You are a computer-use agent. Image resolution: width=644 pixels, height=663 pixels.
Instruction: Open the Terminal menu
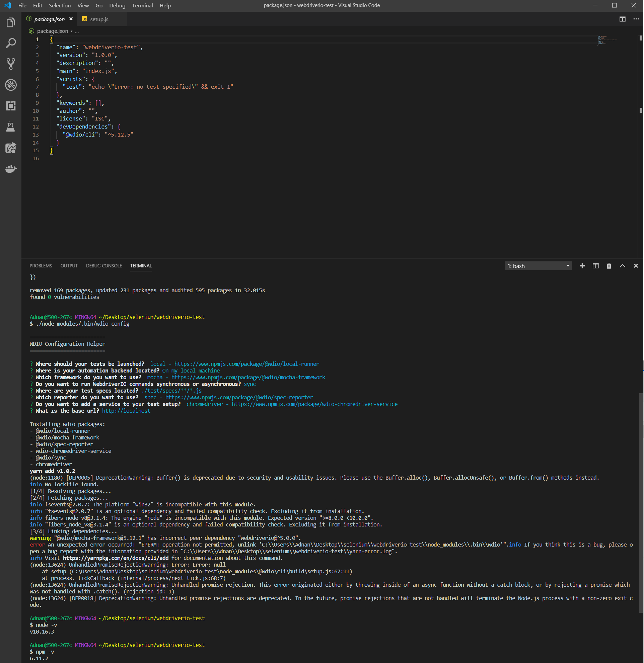(x=142, y=5)
